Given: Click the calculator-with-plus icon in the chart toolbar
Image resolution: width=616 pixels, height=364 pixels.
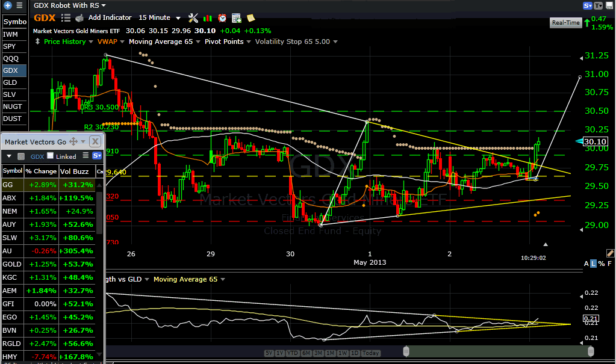Looking at the screenshot, I should click(236, 18).
